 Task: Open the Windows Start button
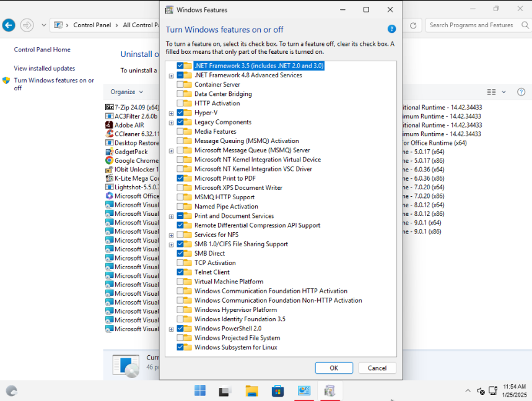[200, 391]
